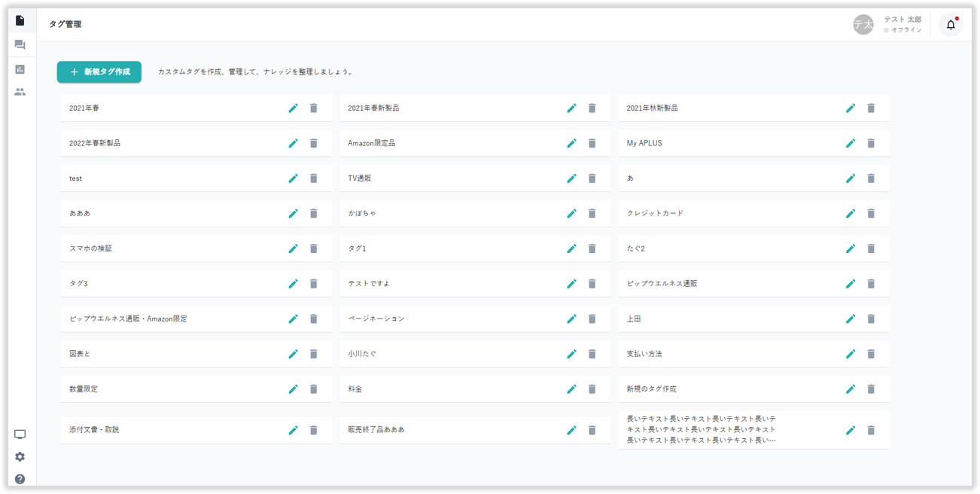This screenshot has height=494, width=980.
Task: Delete the クレジットカード tag
Action: [871, 214]
